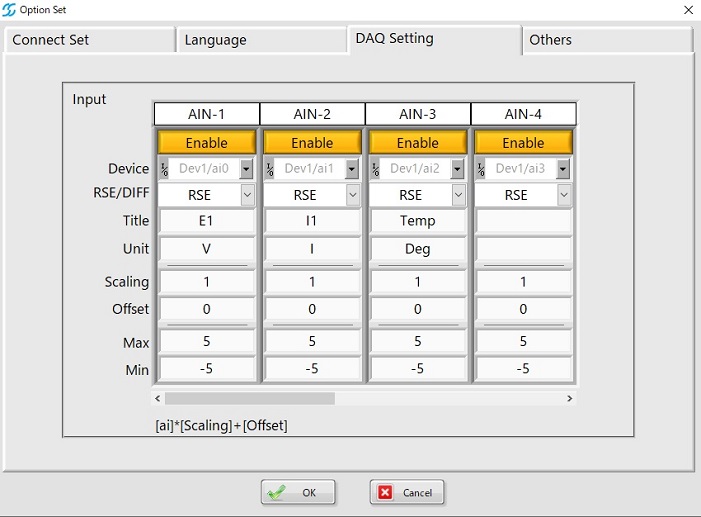
Task: Toggle the AIN-3 Enable button
Action: click(418, 143)
